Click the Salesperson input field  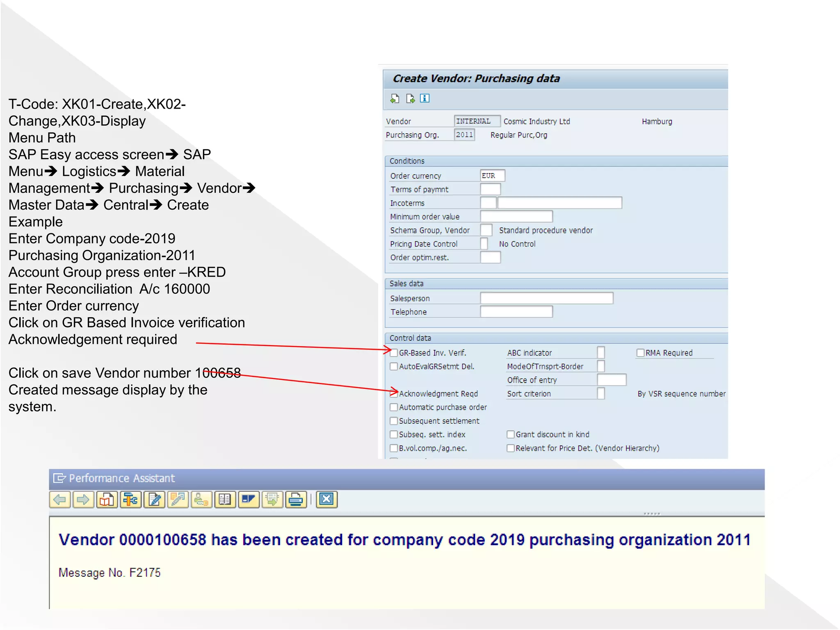tap(547, 298)
